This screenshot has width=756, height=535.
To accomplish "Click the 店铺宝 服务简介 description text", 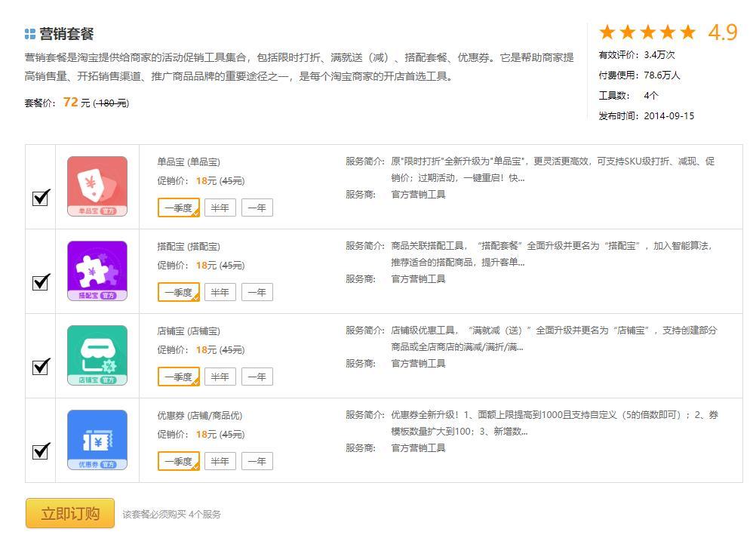I will pos(554,338).
